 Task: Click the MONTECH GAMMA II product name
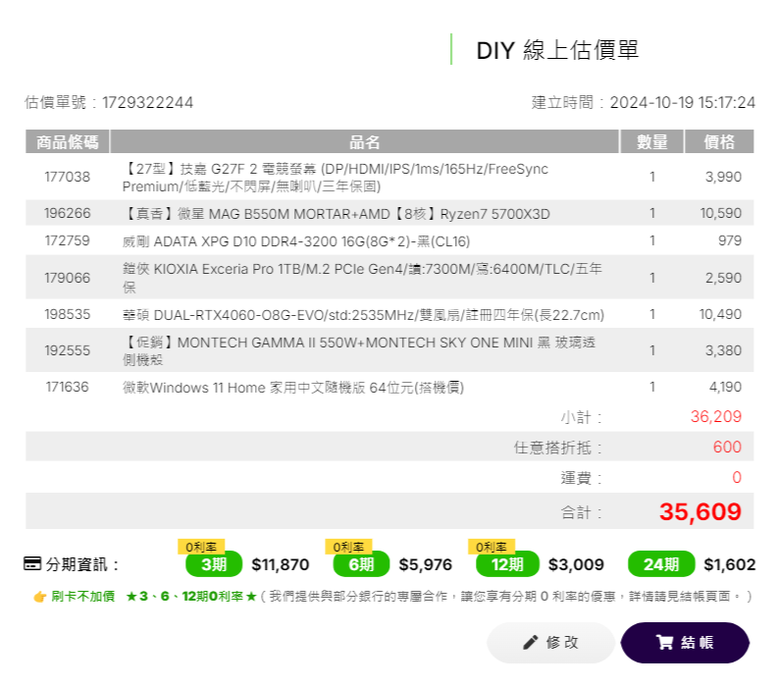(x=359, y=351)
